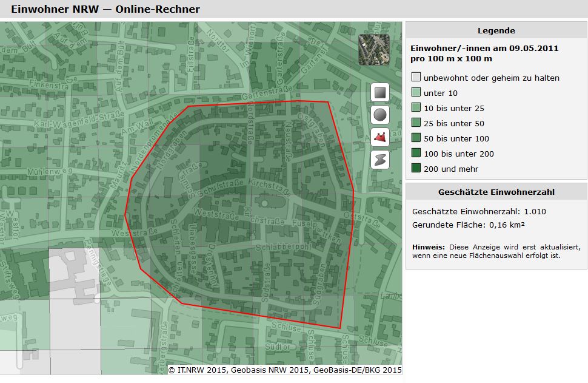
Task: Click the estimated population value 1.010
Action: click(535, 212)
